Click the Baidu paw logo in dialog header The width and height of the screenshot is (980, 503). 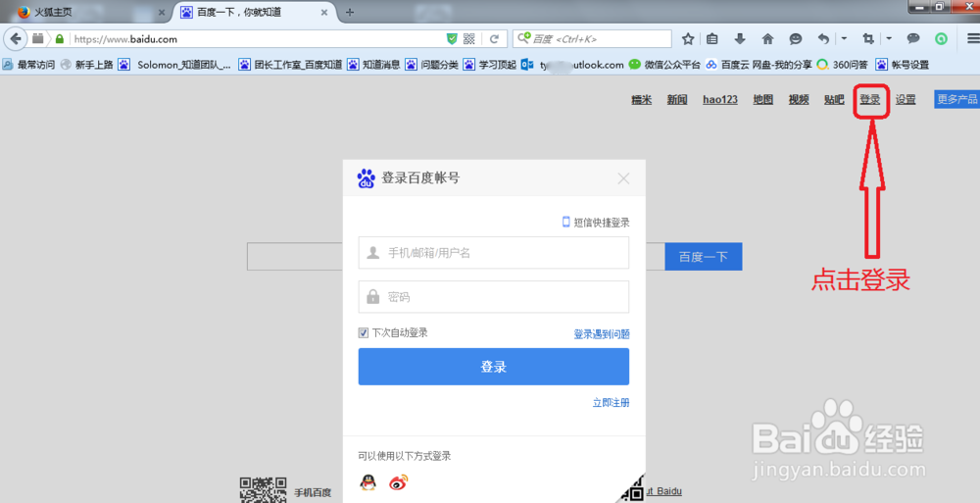click(x=366, y=178)
